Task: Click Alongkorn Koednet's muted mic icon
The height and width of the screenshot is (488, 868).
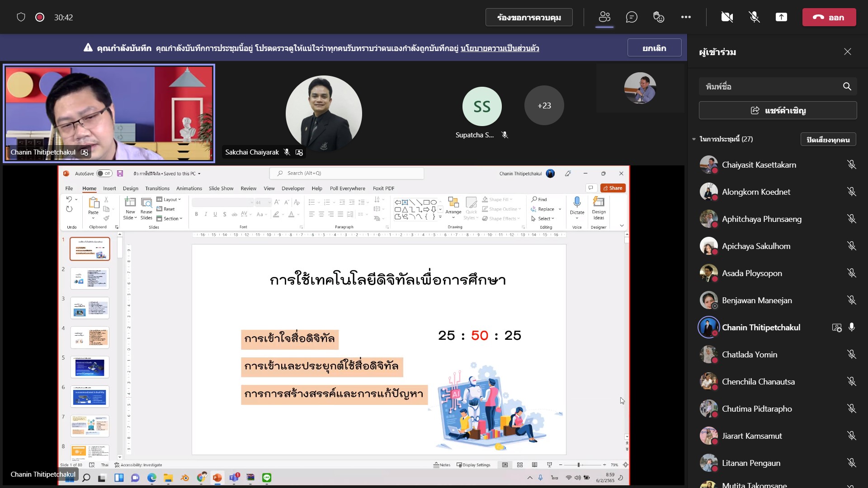Action: [x=851, y=192]
